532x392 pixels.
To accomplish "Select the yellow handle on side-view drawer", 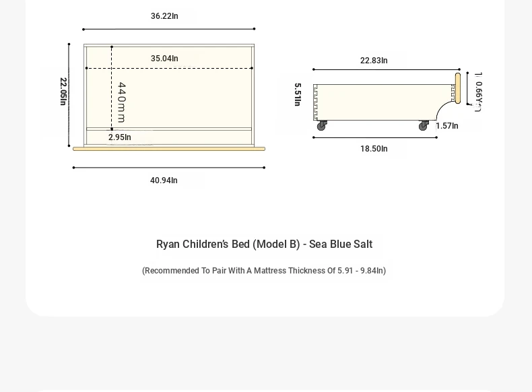I will point(458,88).
